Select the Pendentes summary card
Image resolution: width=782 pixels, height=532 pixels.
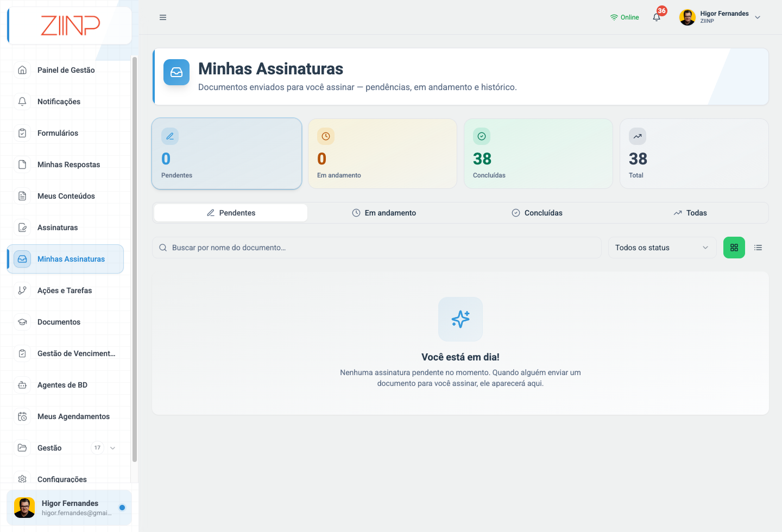(x=226, y=154)
